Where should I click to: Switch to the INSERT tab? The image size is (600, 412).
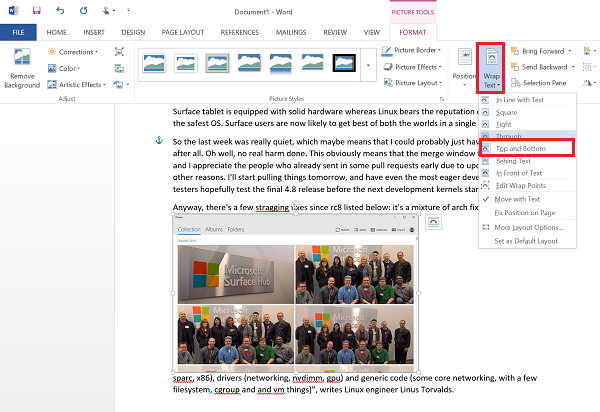(94, 33)
